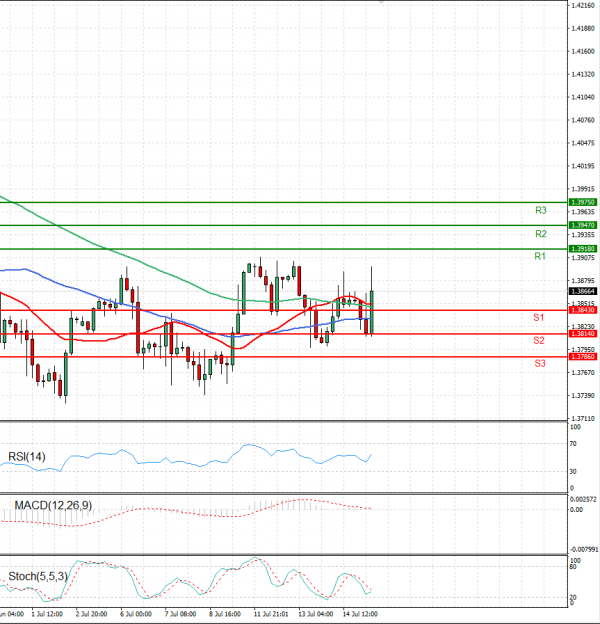The width and height of the screenshot is (600, 624).
Task: Select the 1.38430 support price tag
Action: [x=583, y=310]
